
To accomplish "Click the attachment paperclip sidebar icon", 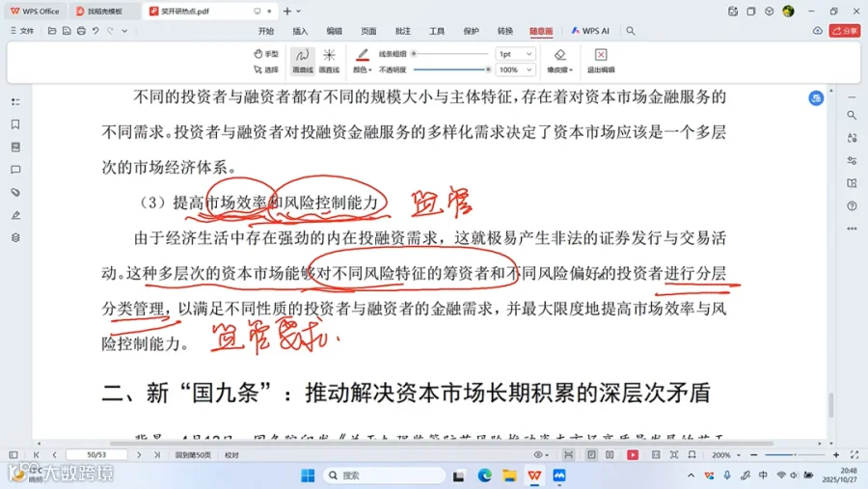I will 15,193.
